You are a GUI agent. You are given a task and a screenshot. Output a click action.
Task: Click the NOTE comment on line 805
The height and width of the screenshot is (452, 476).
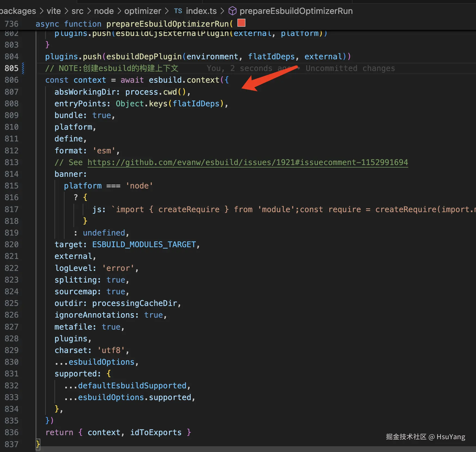tap(112, 68)
